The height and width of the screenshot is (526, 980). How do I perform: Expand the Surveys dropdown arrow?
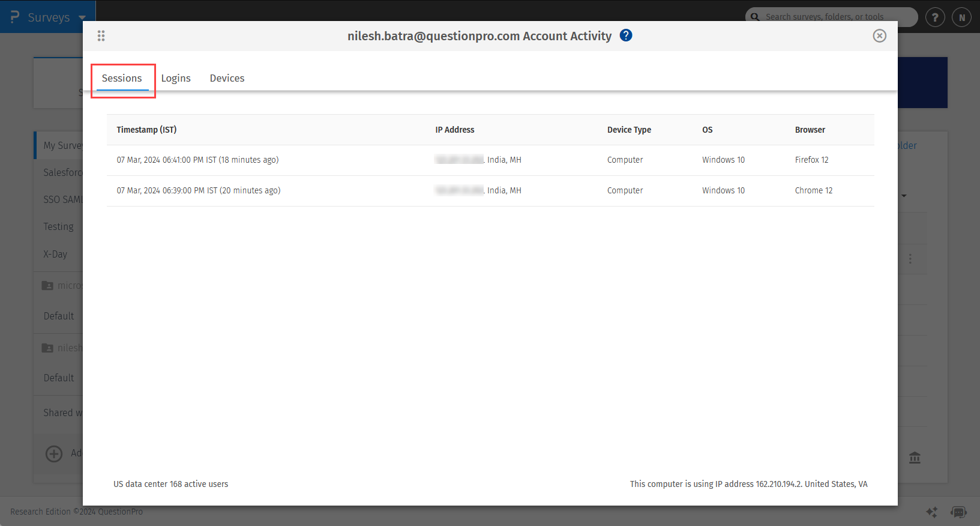pyautogui.click(x=82, y=17)
